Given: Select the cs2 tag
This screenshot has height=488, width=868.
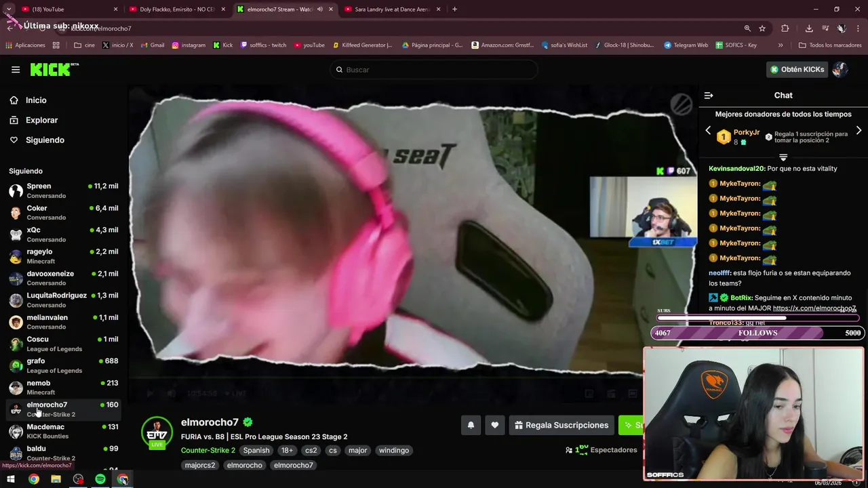Looking at the screenshot, I should [311, 450].
